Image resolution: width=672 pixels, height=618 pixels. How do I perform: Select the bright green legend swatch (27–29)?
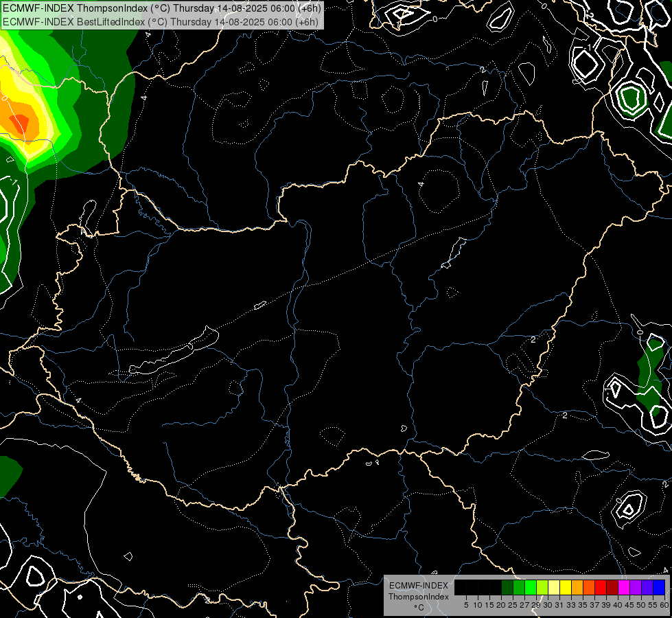(x=531, y=587)
